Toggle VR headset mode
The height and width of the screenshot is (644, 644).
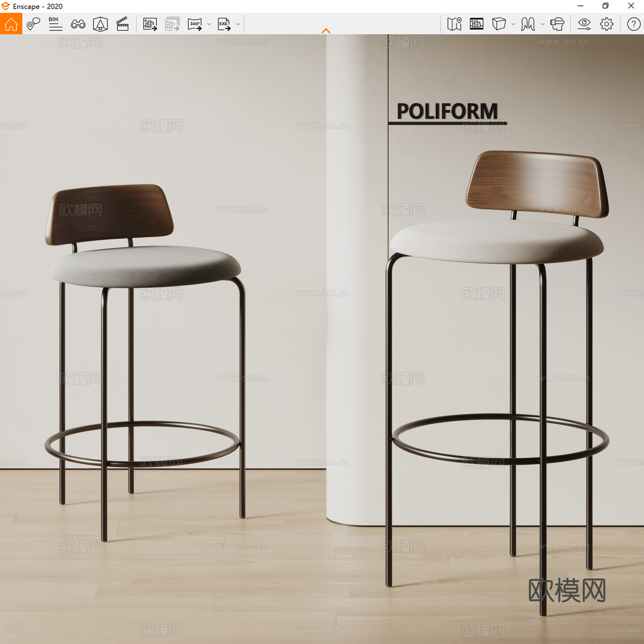click(558, 23)
